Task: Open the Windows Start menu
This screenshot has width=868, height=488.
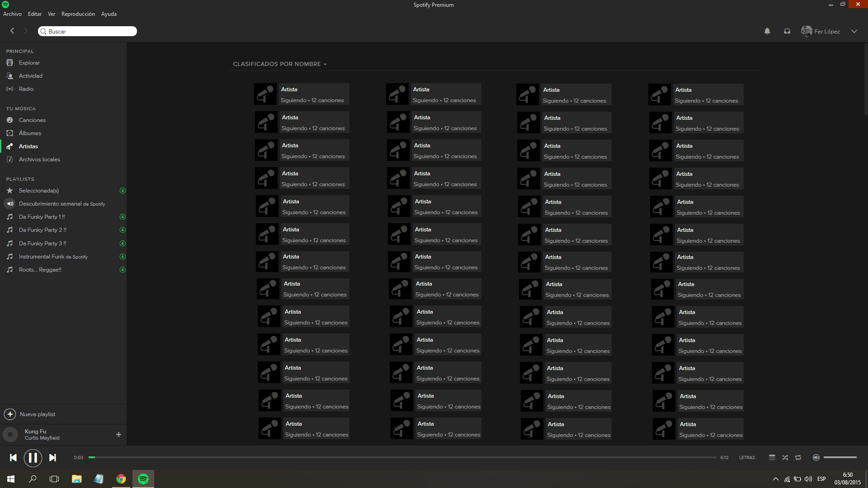Action: click(11, 479)
